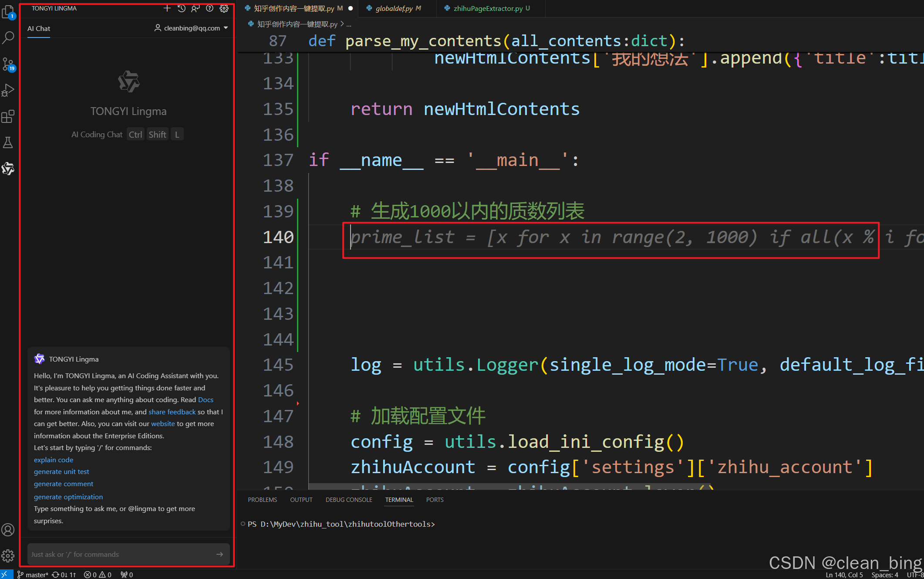
Task: Open Run and Debug view
Action: [8, 90]
